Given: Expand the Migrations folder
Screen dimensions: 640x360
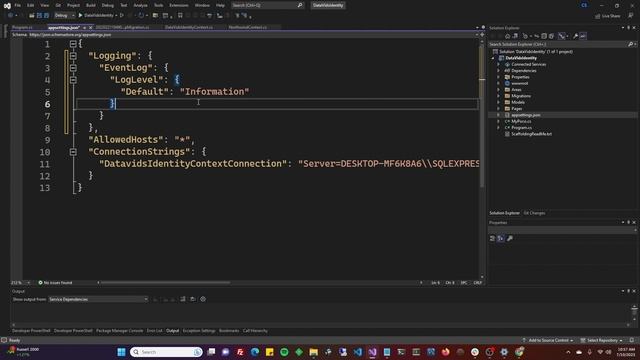Looking at the screenshot, I should click(x=498, y=96).
